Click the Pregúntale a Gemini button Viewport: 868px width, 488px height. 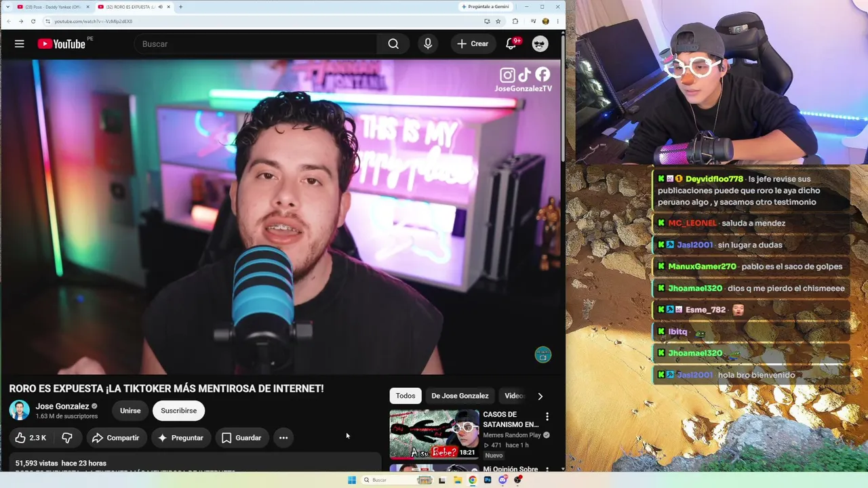click(485, 7)
